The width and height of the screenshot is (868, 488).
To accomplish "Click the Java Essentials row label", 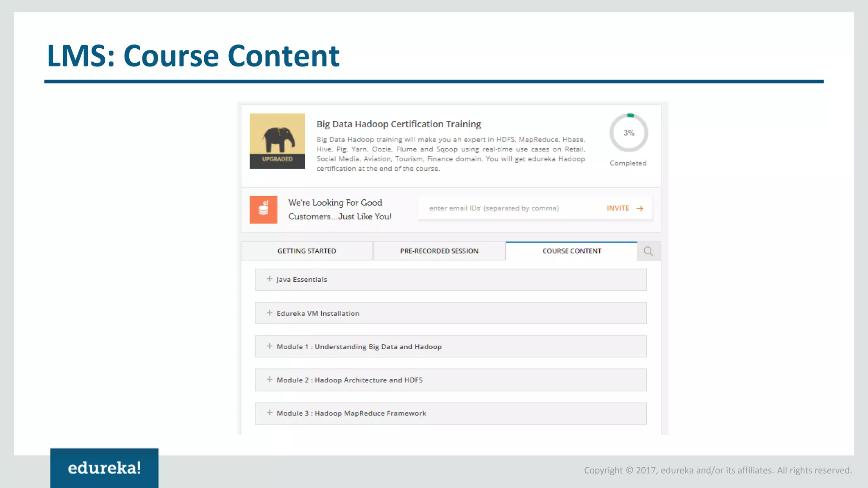I will point(301,280).
